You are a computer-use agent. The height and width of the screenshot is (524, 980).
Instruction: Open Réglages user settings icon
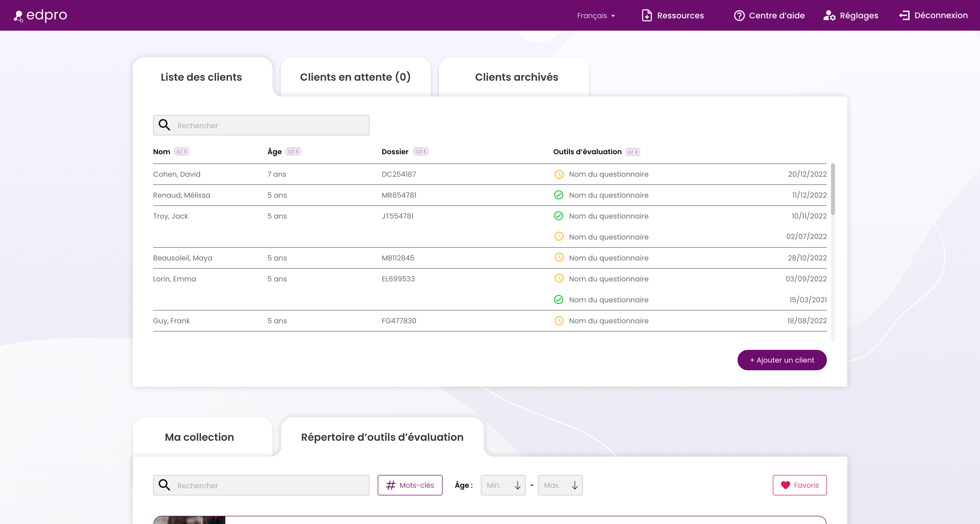click(829, 16)
